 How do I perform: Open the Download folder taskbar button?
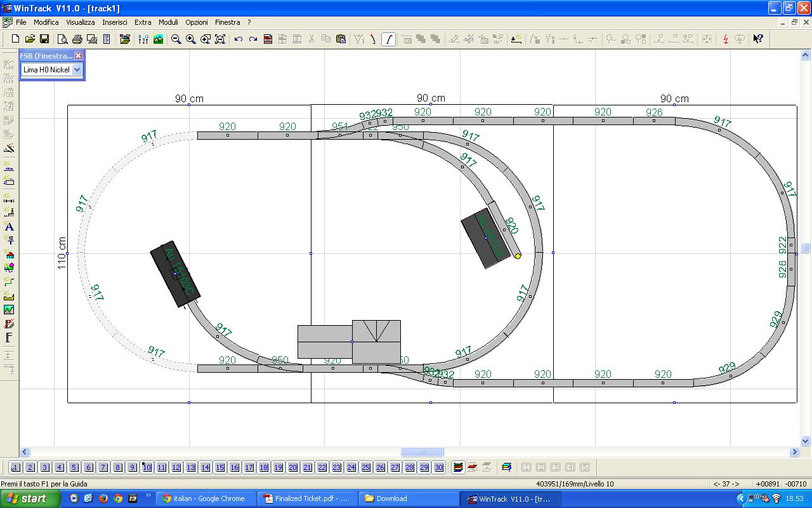pos(409,498)
